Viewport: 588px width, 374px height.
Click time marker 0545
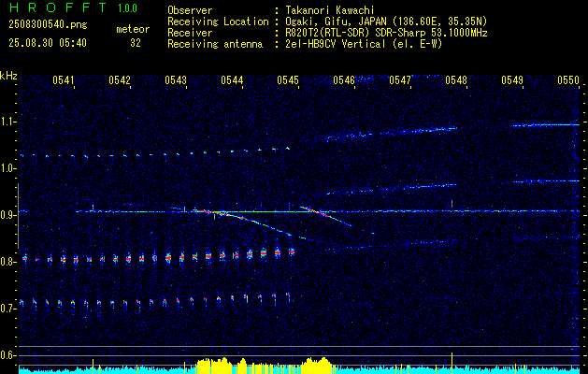coord(288,79)
